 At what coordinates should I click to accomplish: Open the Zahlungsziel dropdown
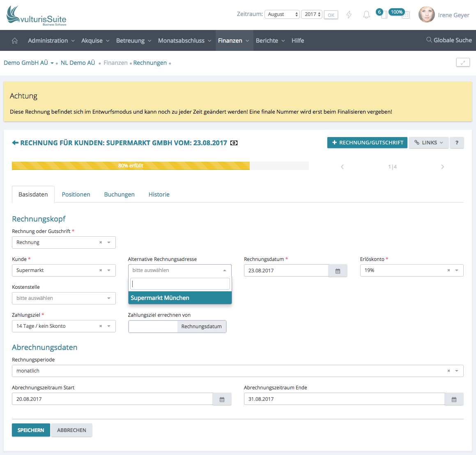pyautogui.click(x=108, y=326)
